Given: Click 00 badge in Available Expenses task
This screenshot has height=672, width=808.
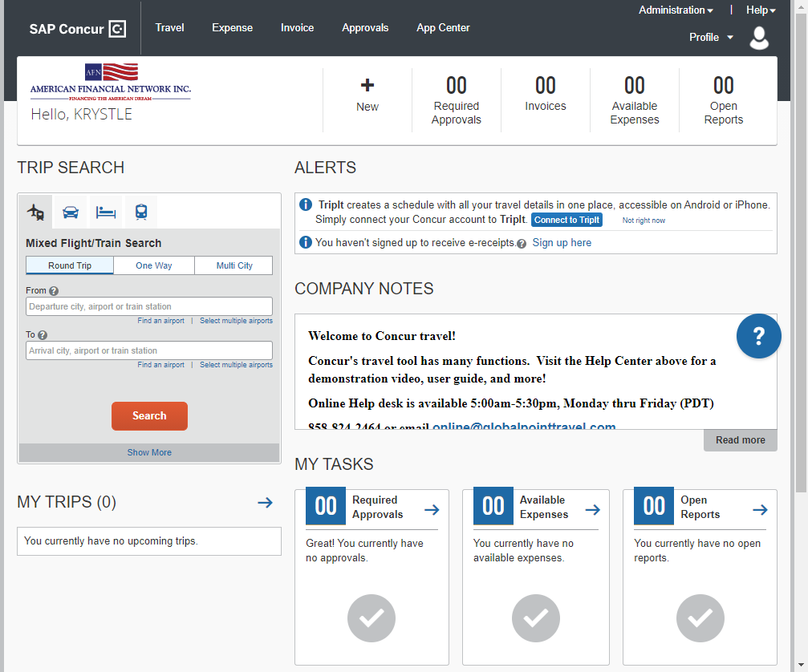Looking at the screenshot, I should click(493, 506).
